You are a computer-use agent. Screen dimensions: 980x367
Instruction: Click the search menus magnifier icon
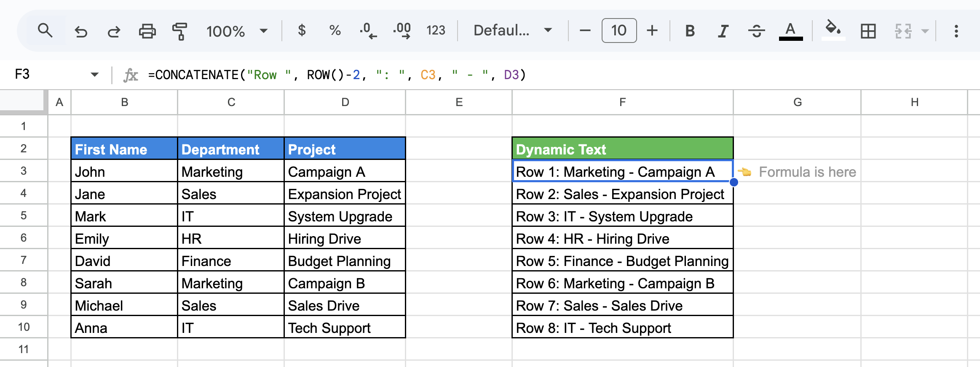pos(45,31)
